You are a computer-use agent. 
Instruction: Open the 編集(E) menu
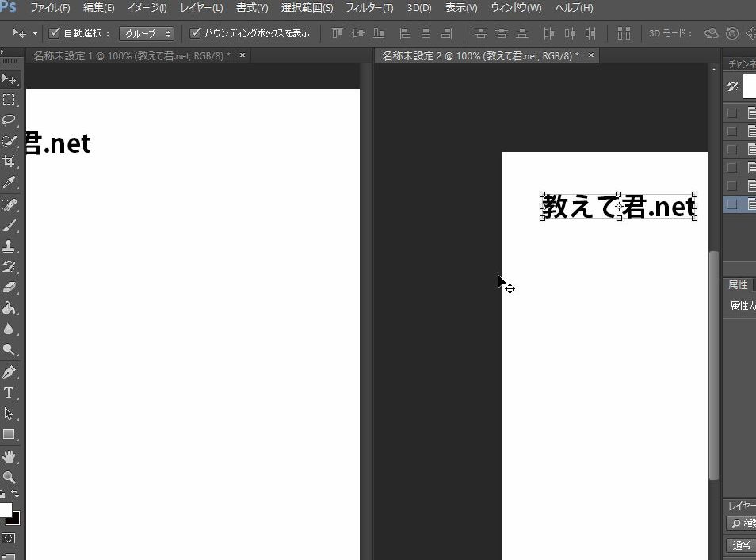[99, 8]
